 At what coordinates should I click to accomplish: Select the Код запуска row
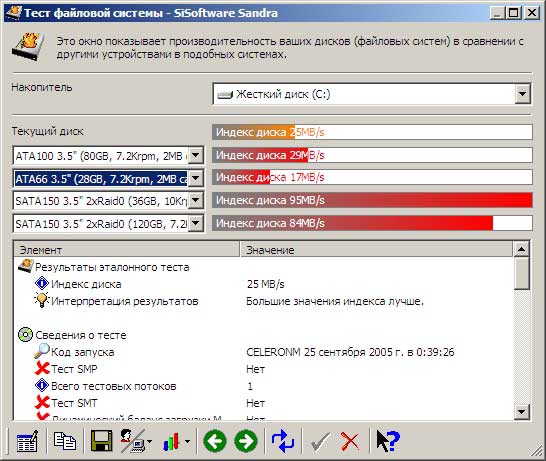[264, 352]
